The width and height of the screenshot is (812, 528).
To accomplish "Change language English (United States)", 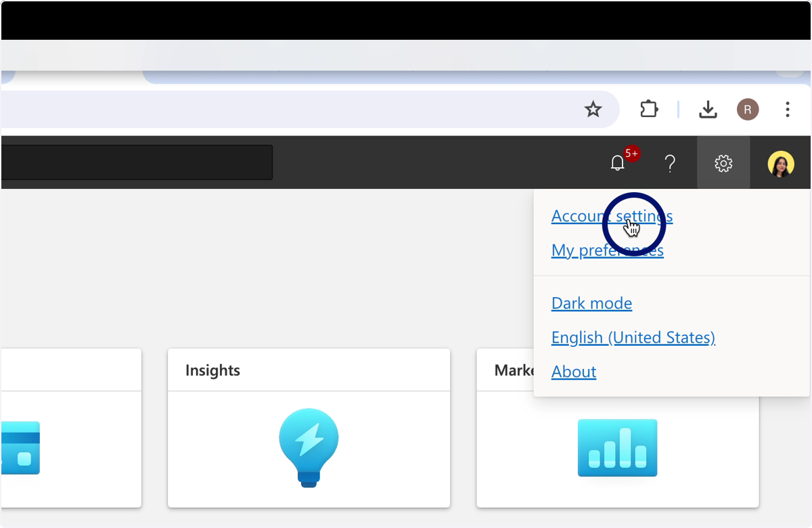I will (633, 337).
